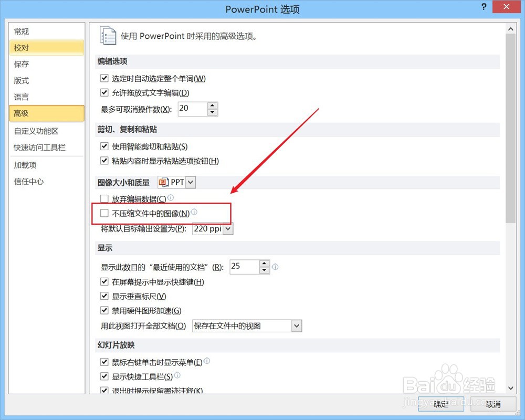Click the scrollbar down arrow
This screenshot has width=525, height=420.
click(511, 388)
